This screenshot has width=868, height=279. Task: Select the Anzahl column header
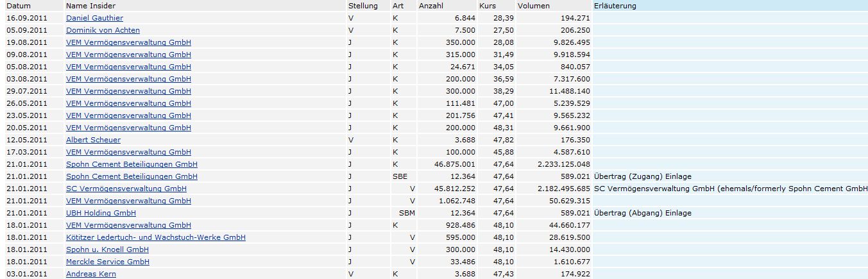[431, 6]
